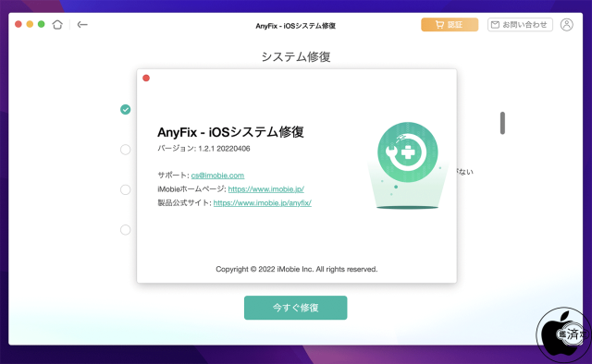Click the 認証 purchase button with cart icon
The width and height of the screenshot is (592, 364).
pyautogui.click(x=450, y=25)
